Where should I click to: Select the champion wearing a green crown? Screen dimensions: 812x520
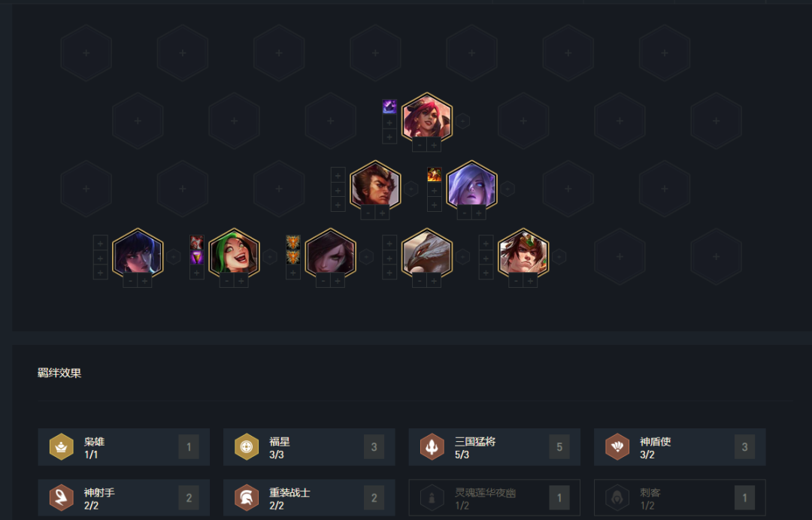[523, 253]
